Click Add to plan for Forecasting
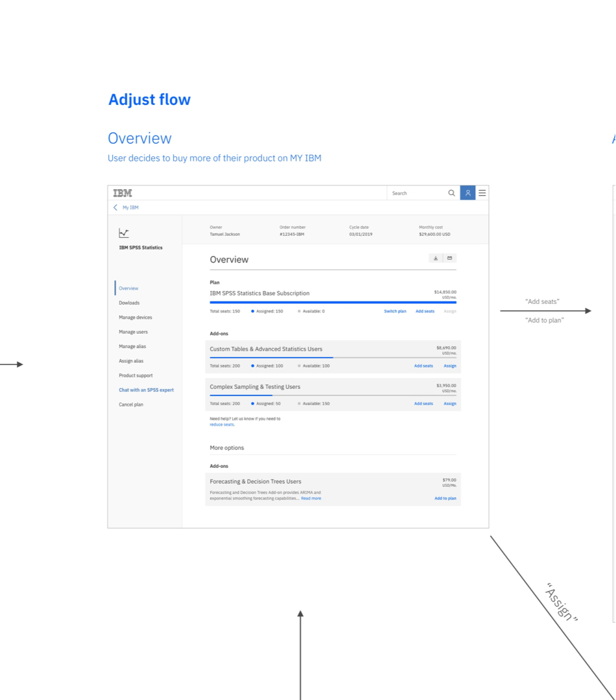This screenshot has width=616, height=700. click(445, 498)
